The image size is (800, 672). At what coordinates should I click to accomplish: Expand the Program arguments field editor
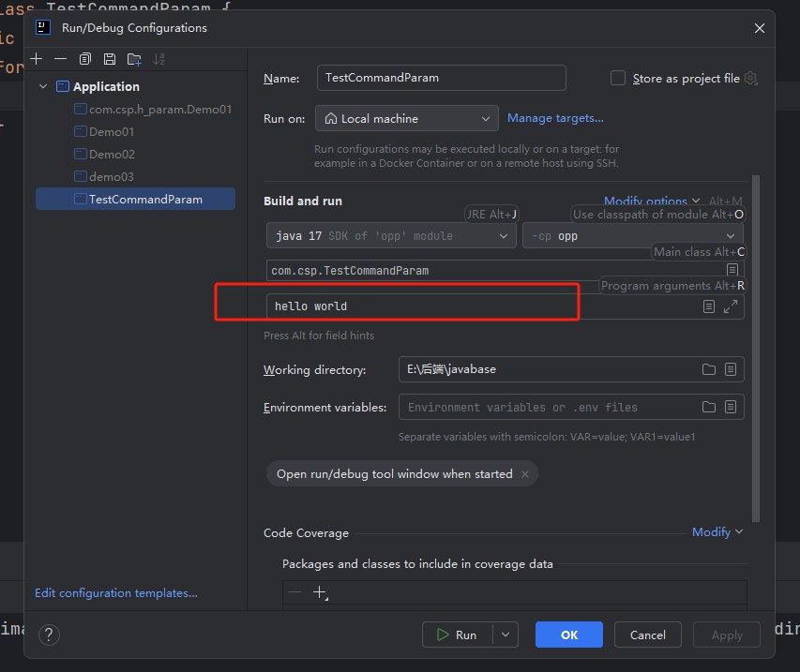pos(731,306)
